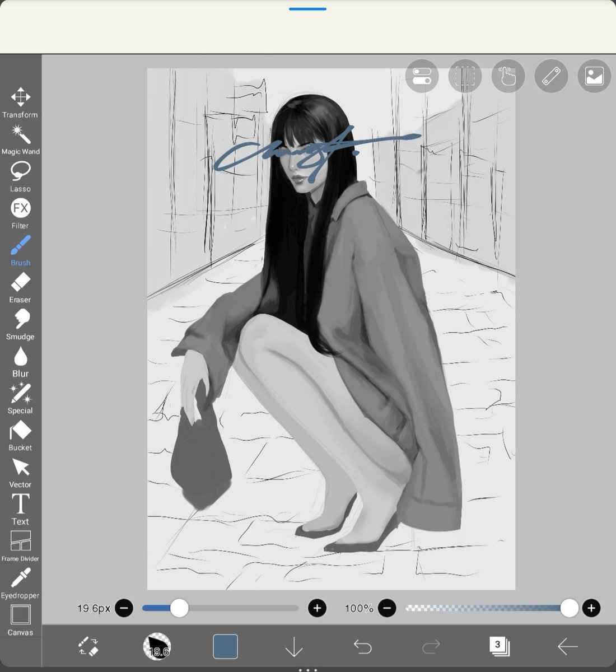This screenshot has width=616, height=672.
Task: Select the Frame Divider tool
Action: click(20, 546)
